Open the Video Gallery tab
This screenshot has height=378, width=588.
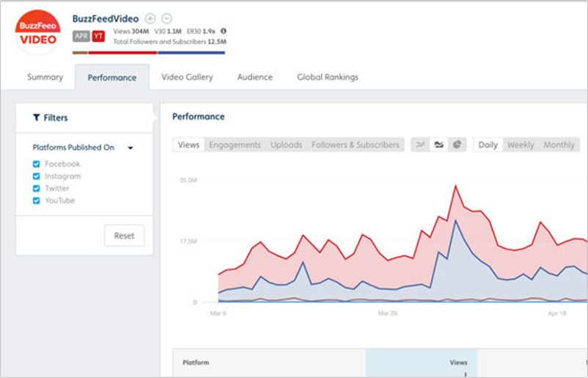187,77
